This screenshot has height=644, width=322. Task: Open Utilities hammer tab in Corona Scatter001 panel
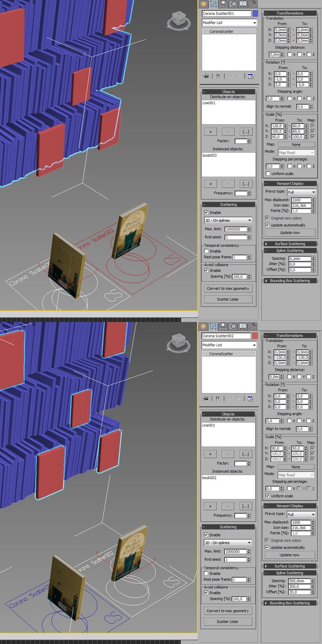[253, 4]
